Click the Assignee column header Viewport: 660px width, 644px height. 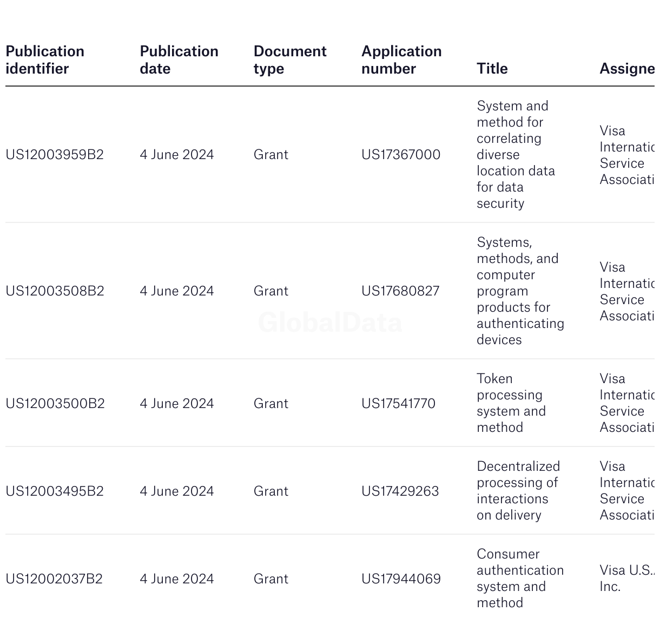pos(627,69)
